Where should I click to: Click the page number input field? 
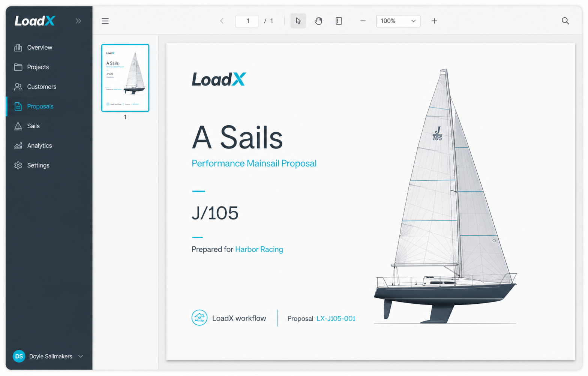pos(247,21)
